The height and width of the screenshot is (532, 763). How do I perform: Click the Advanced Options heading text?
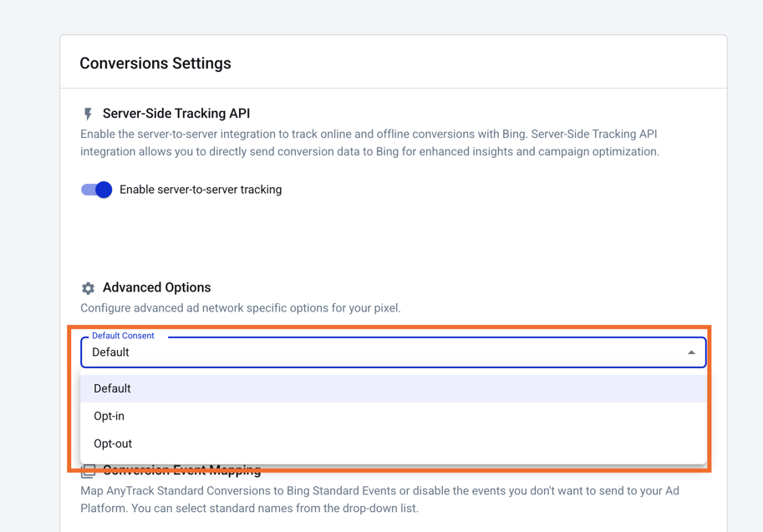click(x=156, y=287)
